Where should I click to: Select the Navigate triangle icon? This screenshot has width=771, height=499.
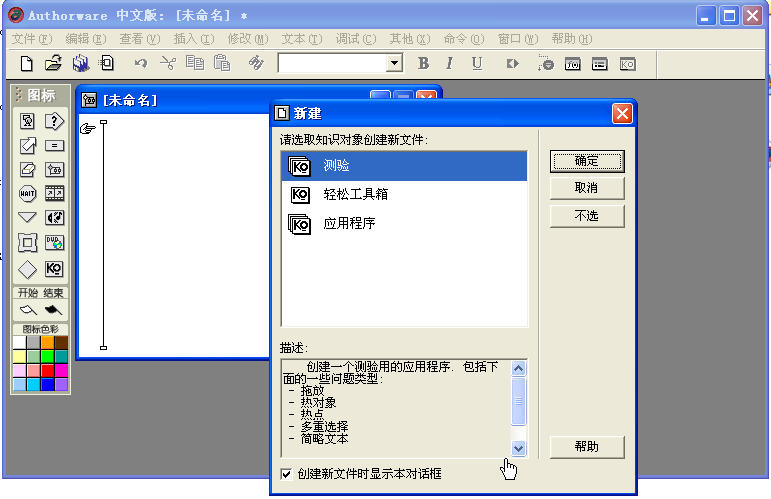click(28, 217)
